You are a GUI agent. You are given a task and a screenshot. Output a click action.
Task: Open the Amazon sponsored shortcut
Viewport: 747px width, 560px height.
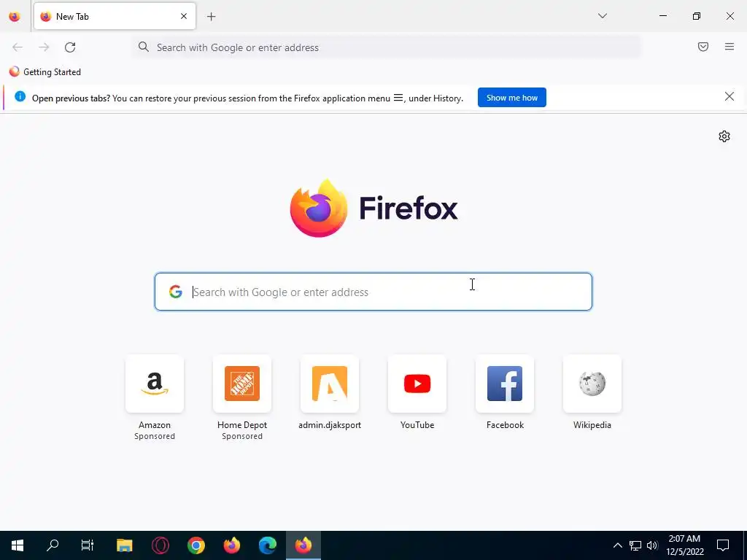click(155, 384)
